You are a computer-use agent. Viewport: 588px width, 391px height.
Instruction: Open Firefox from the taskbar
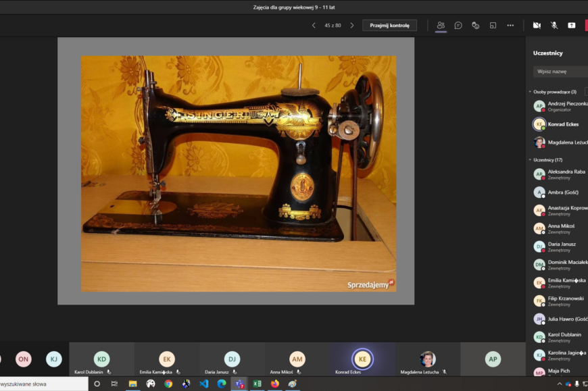tap(275, 384)
